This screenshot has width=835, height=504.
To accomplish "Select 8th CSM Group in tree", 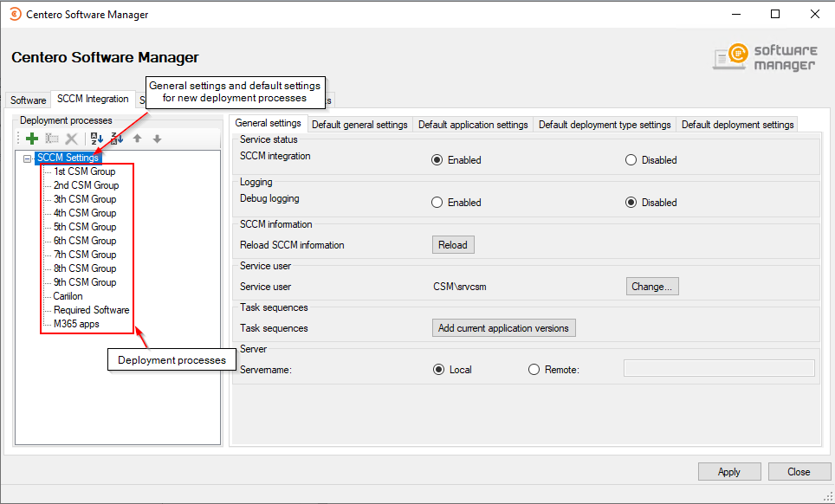I will click(85, 268).
